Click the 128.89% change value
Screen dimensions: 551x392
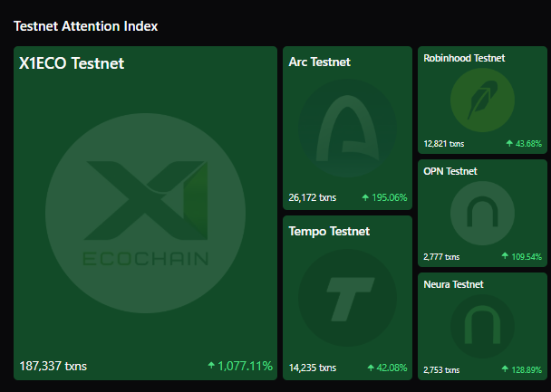pyautogui.click(x=527, y=370)
